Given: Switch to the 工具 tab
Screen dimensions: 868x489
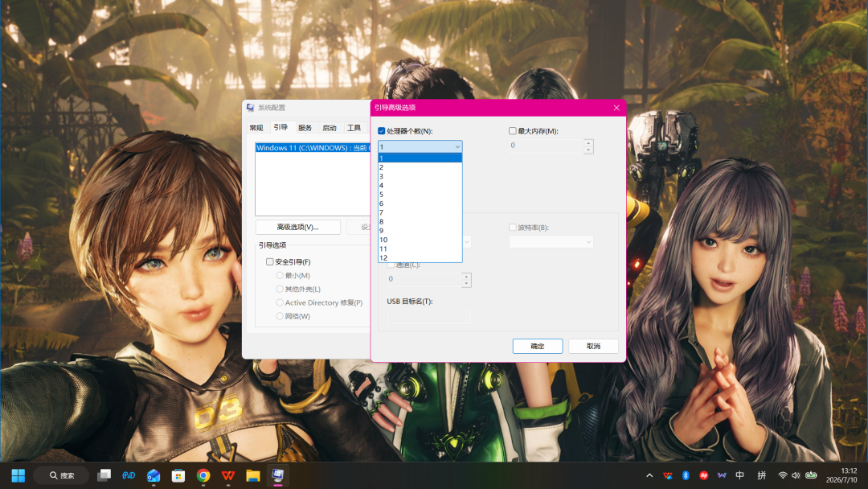Looking at the screenshot, I should pyautogui.click(x=354, y=128).
